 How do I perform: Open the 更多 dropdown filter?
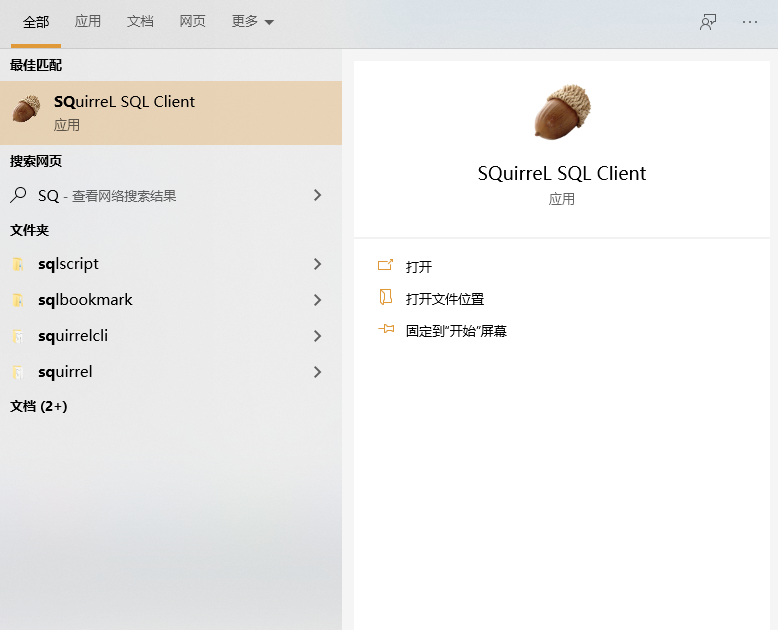tap(253, 21)
